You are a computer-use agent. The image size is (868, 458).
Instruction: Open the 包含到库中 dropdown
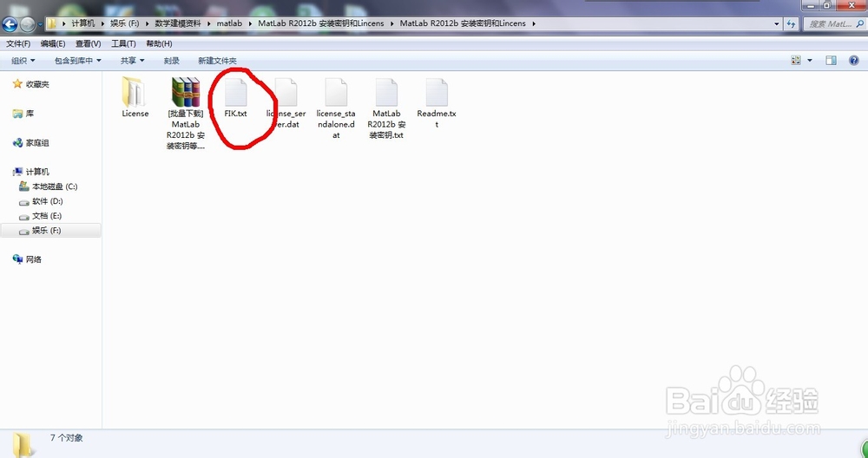(x=77, y=61)
